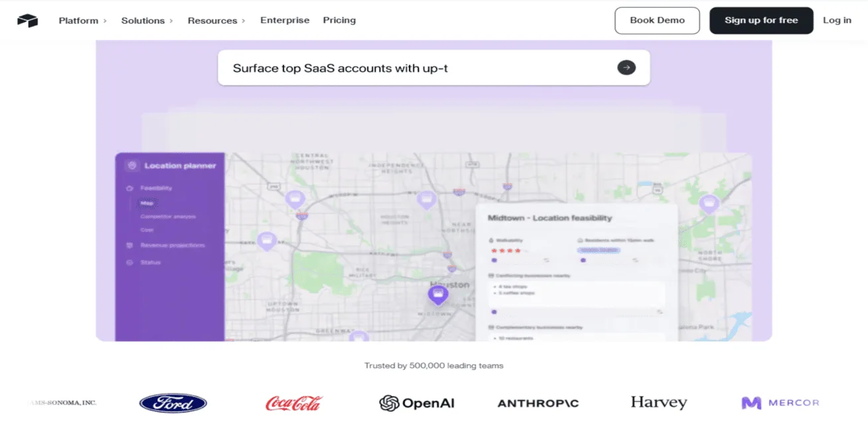
Task: Click the Harvey logo
Action: 658,402
